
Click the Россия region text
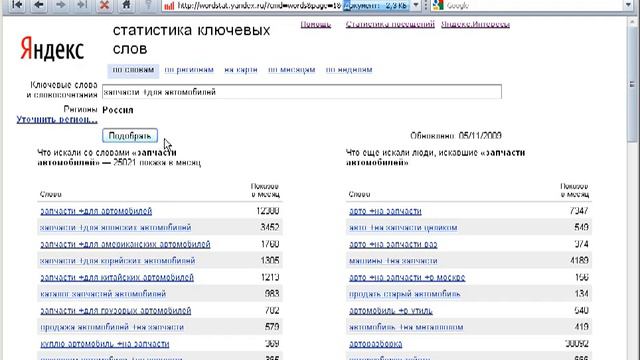[x=118, y=110]
